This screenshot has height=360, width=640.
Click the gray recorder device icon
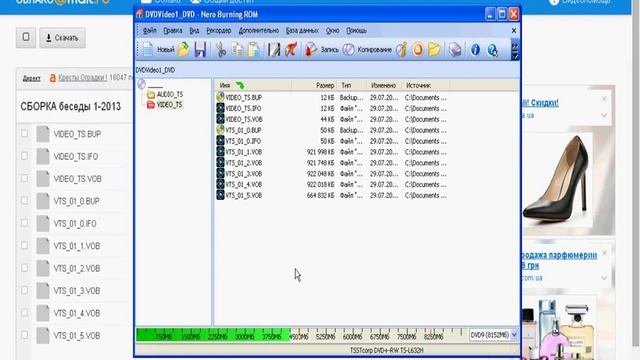(455, 50)
